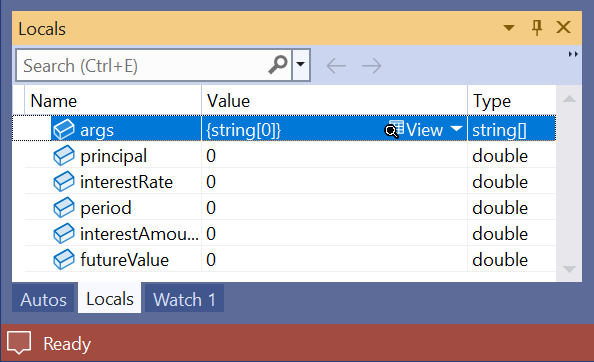Click the status bar notification icon
The width and height of the screenshot is (594, 362).
pos(19,343)
